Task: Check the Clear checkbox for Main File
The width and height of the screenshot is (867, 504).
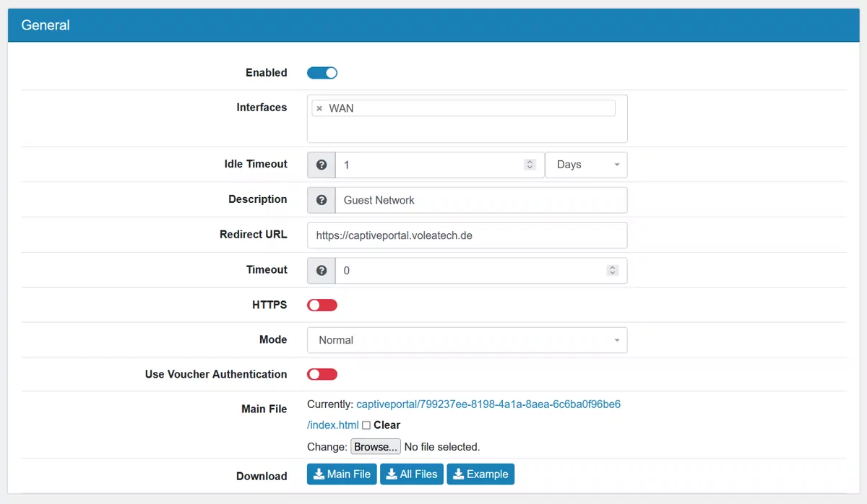Action: 366,425
